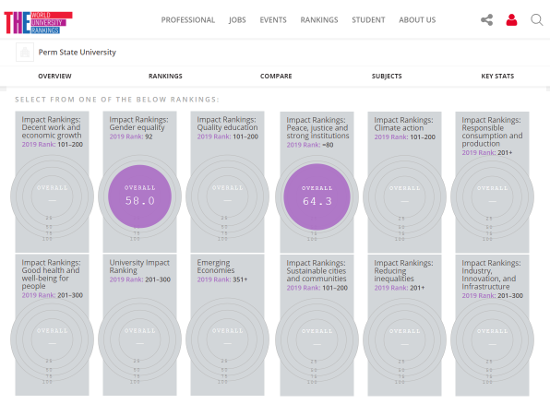Select the University Impact Ranking title
Image resolution: width=550 pixels, height=404 pixels.
(139, 267)
